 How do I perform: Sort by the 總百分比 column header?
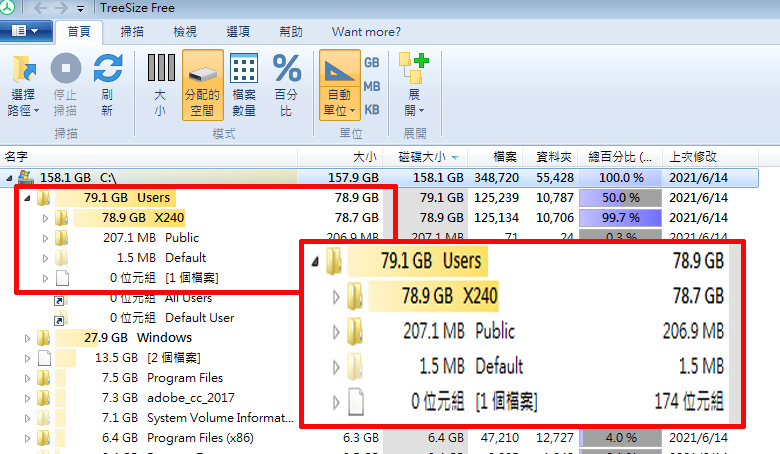(x=620, y=157)
